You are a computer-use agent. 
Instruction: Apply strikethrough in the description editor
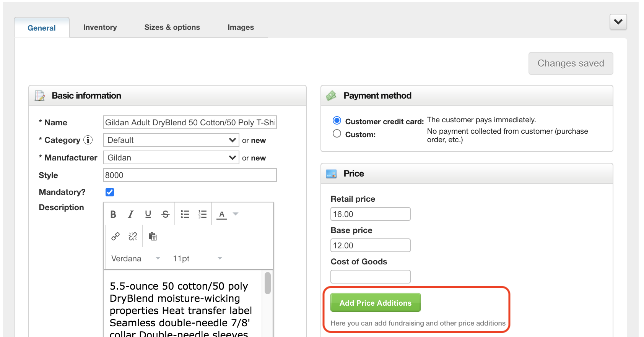coord(166,214)
